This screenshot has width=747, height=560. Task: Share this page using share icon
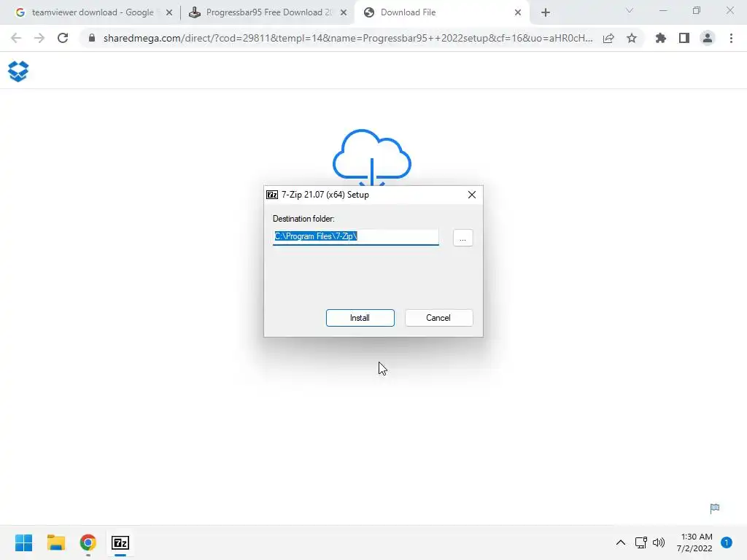(x=608, y=38)
